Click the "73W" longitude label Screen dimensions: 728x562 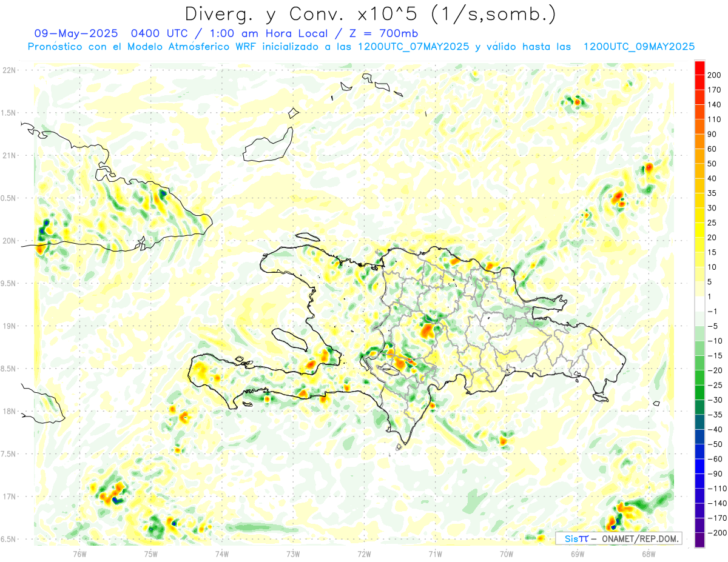[x=293, y=553]
